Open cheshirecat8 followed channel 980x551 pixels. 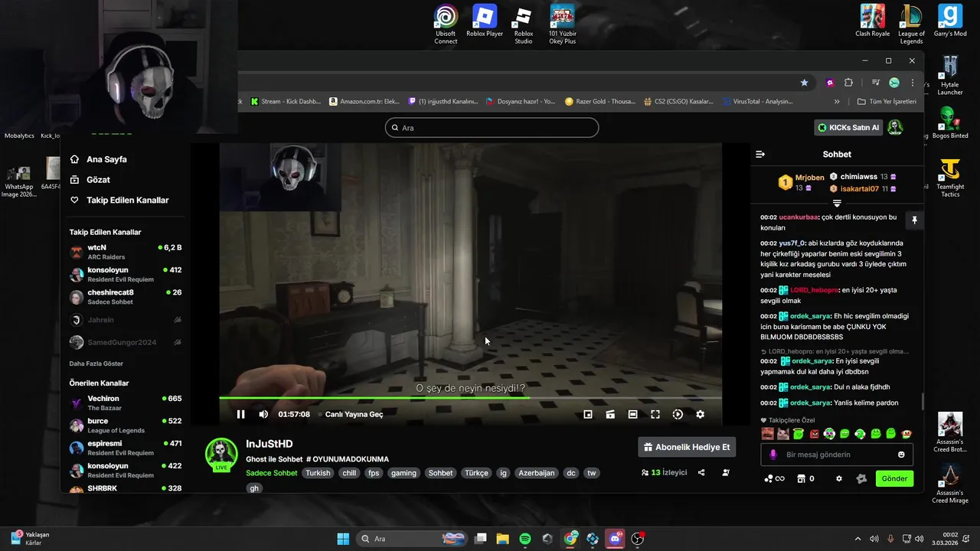126,297
